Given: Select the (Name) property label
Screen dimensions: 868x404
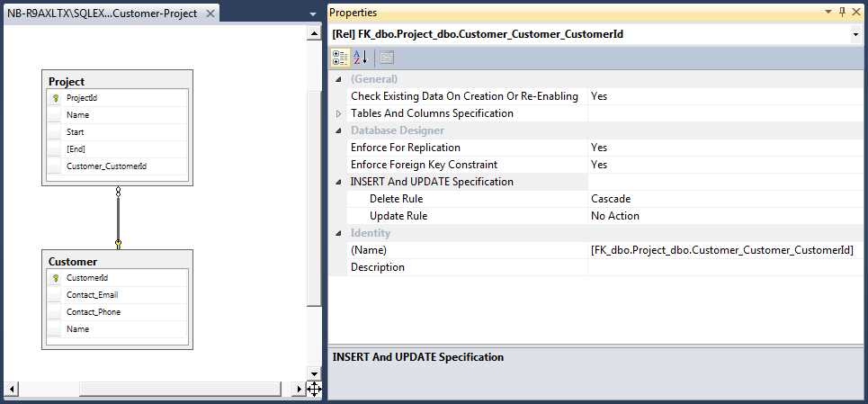Looking at the screenshot, I should pos(369,250).
